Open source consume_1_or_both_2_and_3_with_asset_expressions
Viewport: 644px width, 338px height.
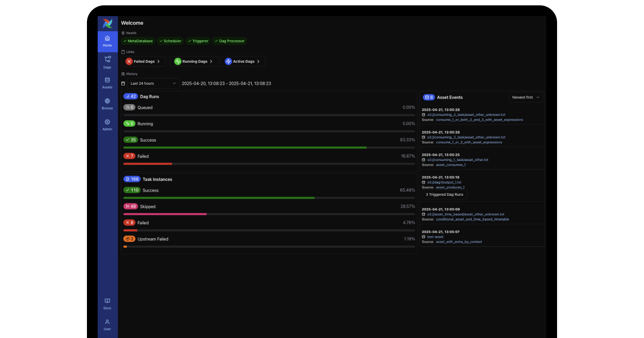click(479, 120)
